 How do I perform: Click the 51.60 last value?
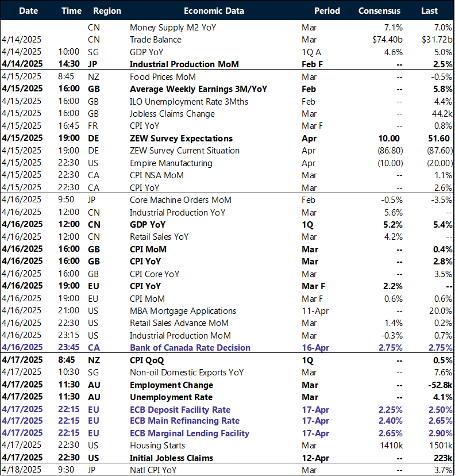(x=438, y=139)
